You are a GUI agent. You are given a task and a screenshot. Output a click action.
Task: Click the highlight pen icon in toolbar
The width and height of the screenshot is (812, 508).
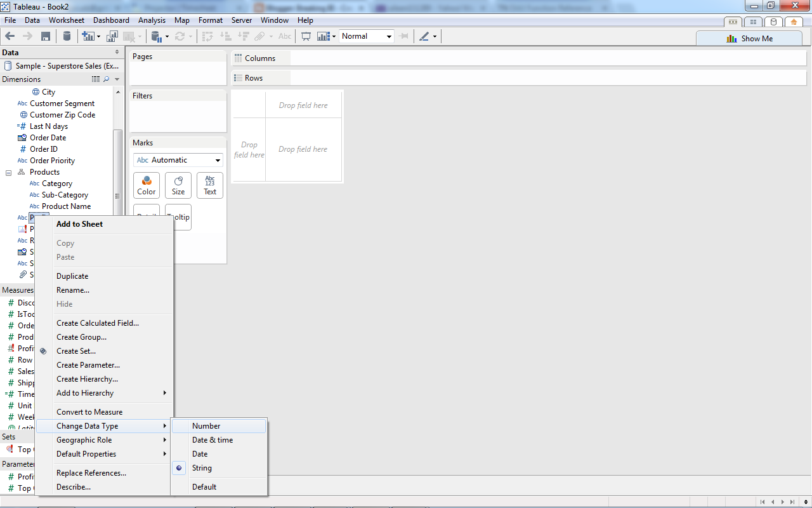coord(424,36)
